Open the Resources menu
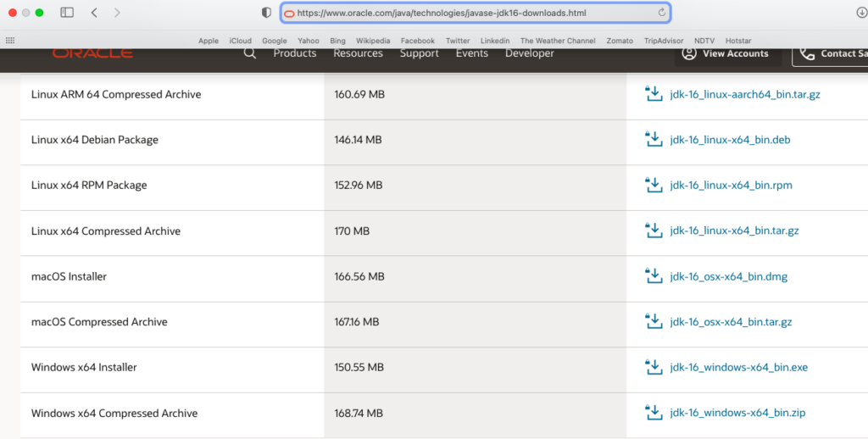 358,53
